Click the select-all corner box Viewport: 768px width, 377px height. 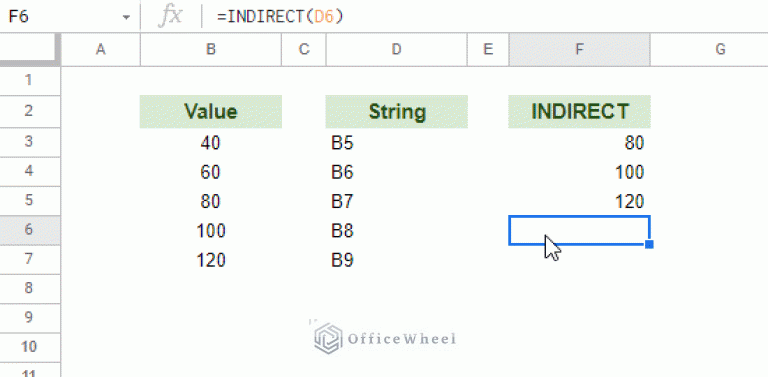(x=30, y=49)
